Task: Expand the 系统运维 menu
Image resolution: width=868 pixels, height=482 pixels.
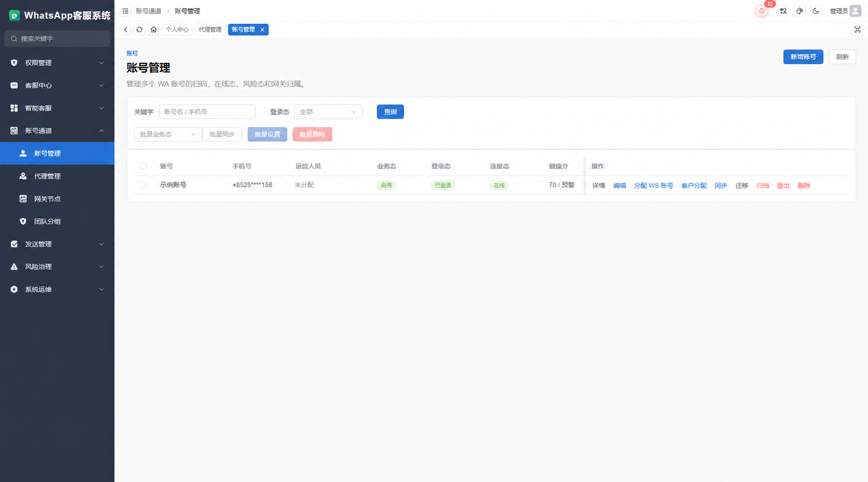Action: point(57,290)
